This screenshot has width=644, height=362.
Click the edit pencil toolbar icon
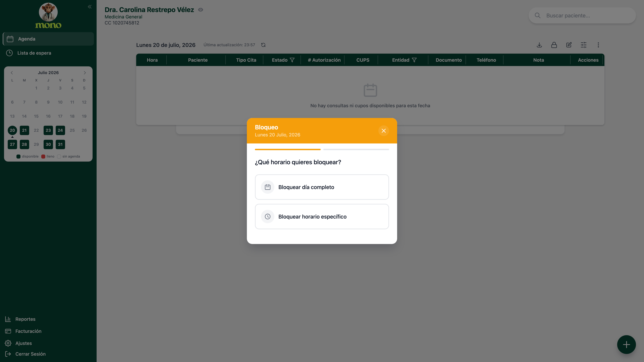(x=569, y=45)
